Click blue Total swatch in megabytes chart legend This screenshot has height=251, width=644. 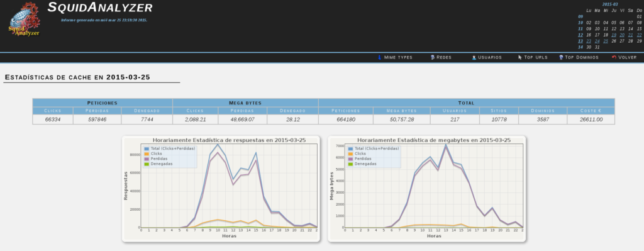(x=350, y=148)
